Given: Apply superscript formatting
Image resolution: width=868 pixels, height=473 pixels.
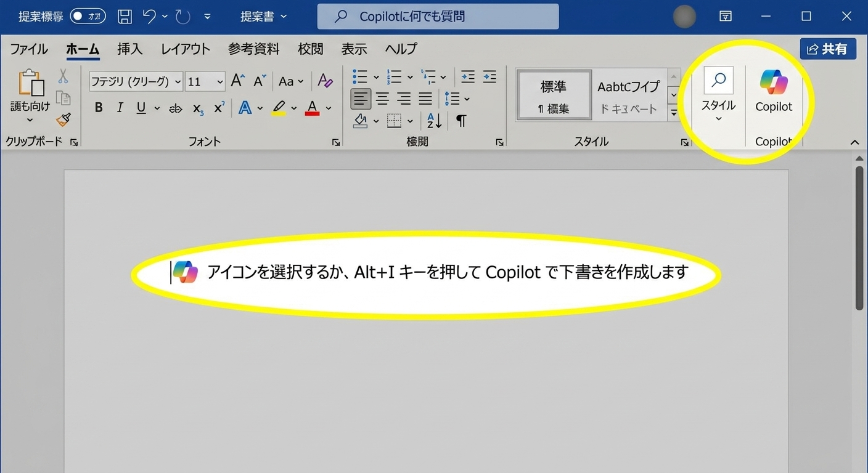Looking at the screenshot, I should click(219, 108).
